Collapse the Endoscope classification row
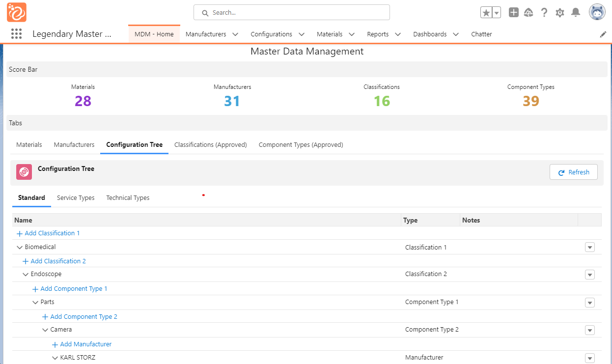Image resolution: width=612 pixels, height=364 pixels. (x=26, y=274)
